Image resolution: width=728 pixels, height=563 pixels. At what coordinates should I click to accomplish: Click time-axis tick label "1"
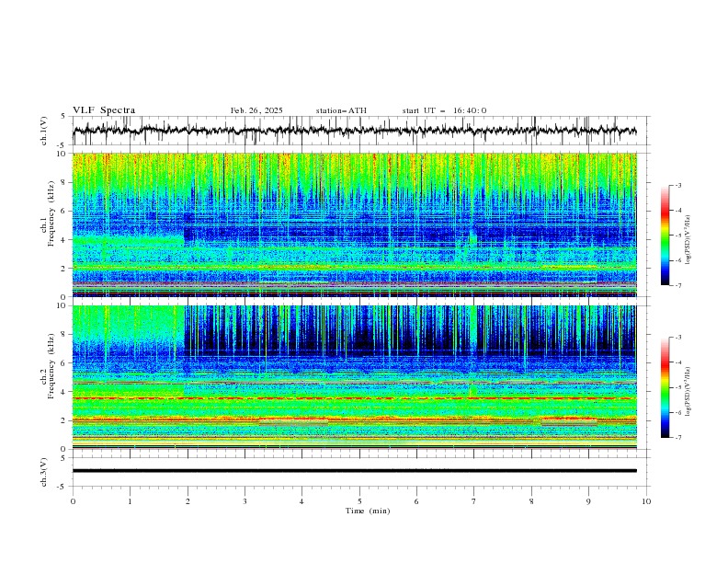tap(130, 501)
